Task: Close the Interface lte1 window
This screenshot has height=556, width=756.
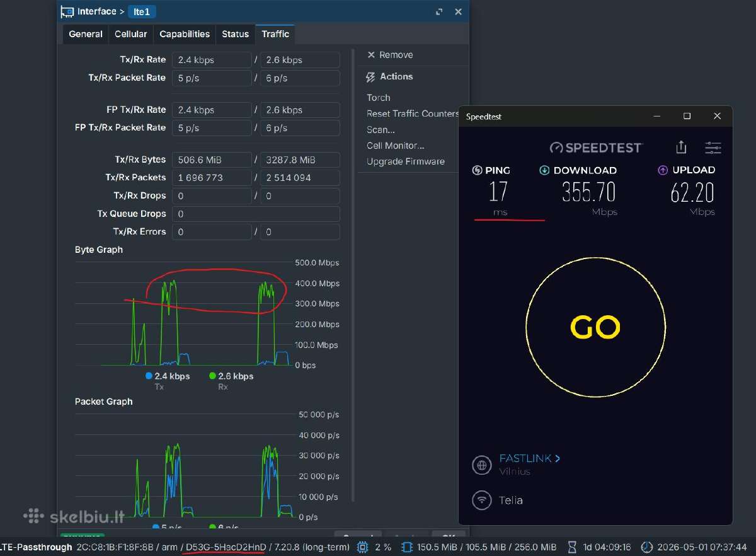Action: pyautogui.click(x=458, y=11)
